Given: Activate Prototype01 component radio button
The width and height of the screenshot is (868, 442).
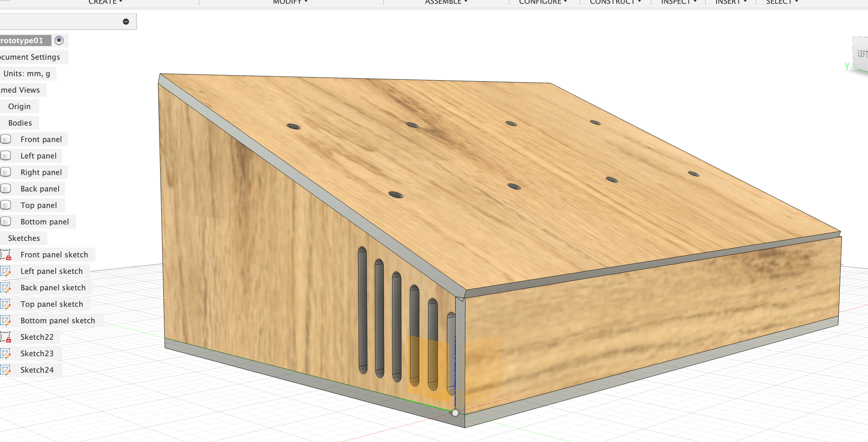Looking at the screenshot, I should (x=59, y=40).
